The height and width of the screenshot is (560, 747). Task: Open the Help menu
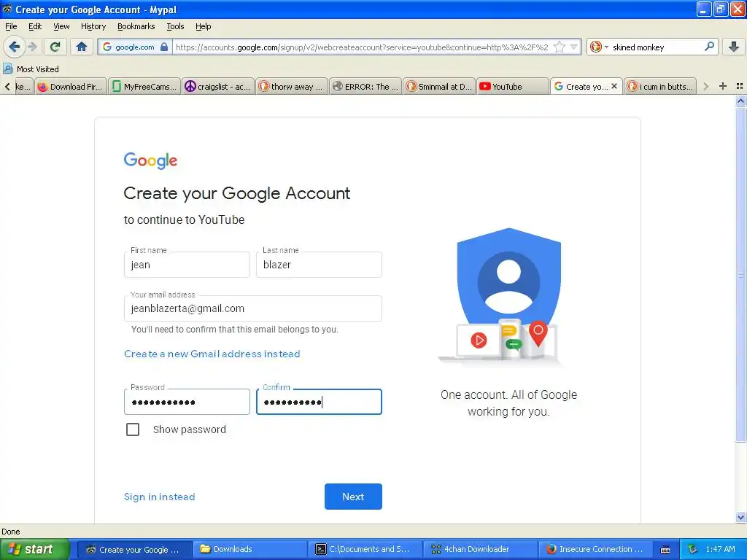[x=203, y=26]
